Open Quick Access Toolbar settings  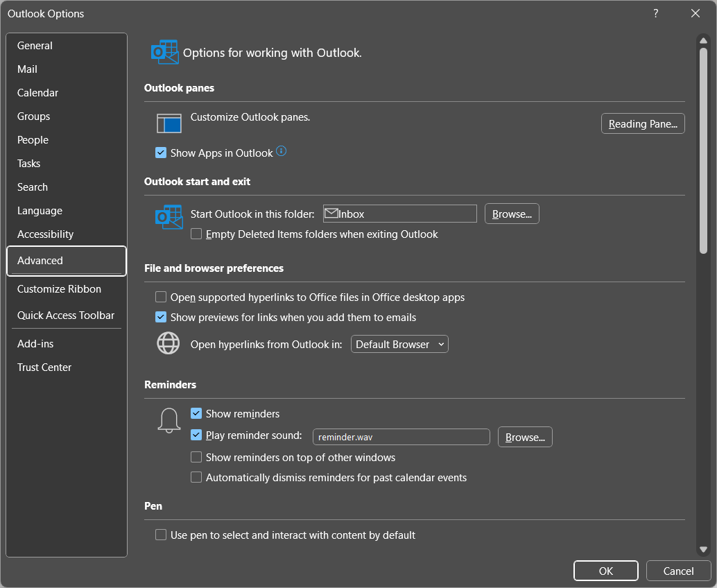(x=67, y=315)
